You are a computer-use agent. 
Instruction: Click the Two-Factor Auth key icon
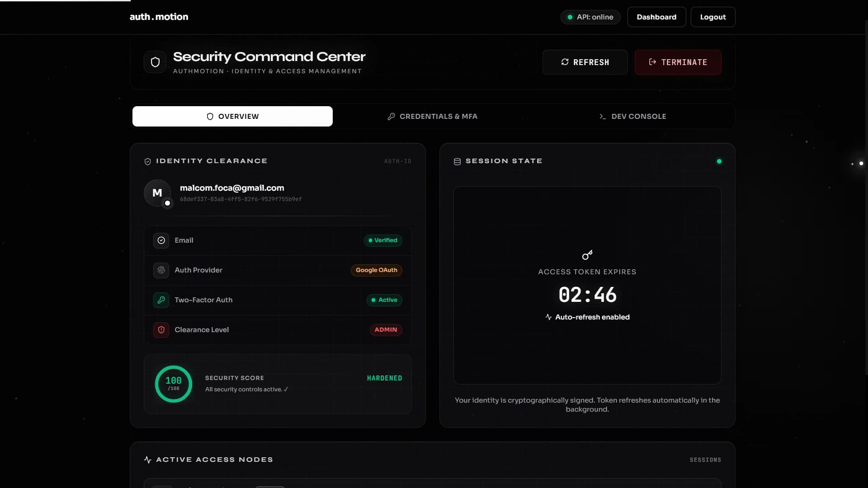pyautogui.click(x=161, y=300)
